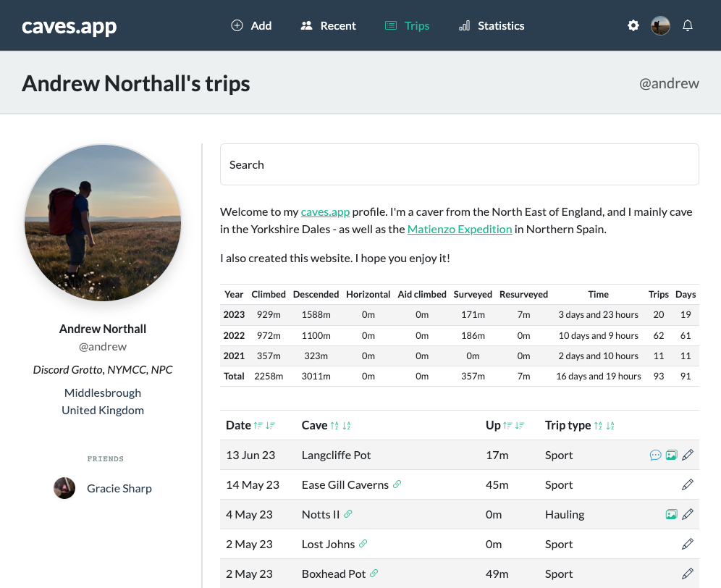Focus the trips Search field
The height and width of the screenshot is (588, 721).
click(x=459, y=164)
